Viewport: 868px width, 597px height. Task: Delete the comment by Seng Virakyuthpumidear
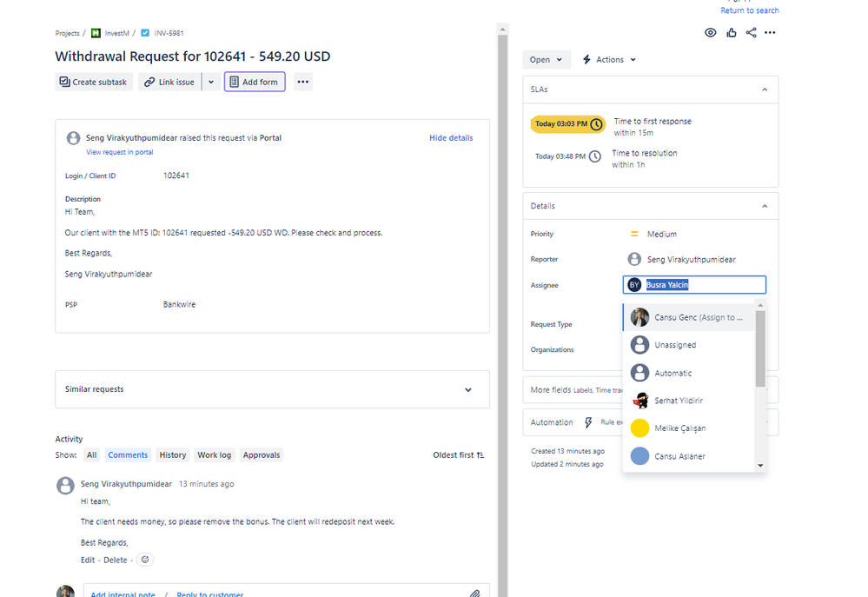116,560
